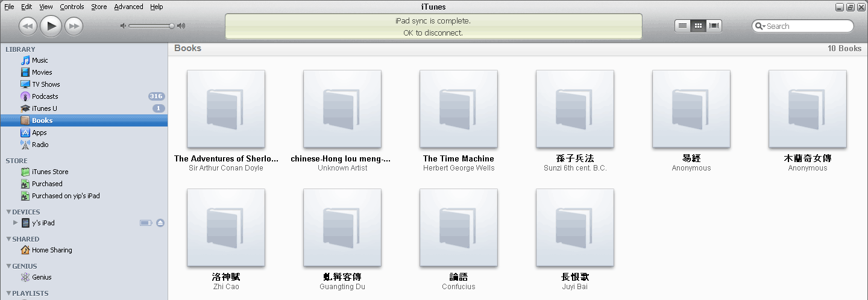This screenshot has height=300, width=868.
Task: Open the Home Sharing house icon
Action: tap(25, 250)
